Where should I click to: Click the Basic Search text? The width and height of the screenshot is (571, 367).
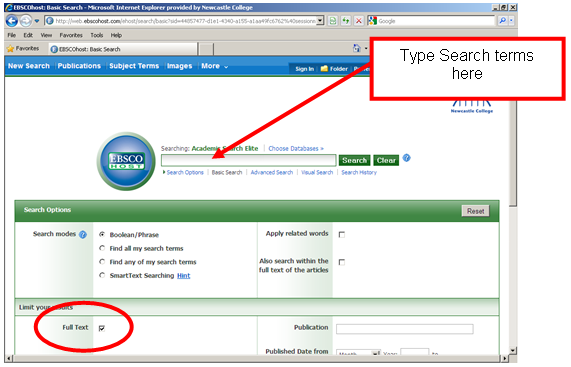[227, 173]
